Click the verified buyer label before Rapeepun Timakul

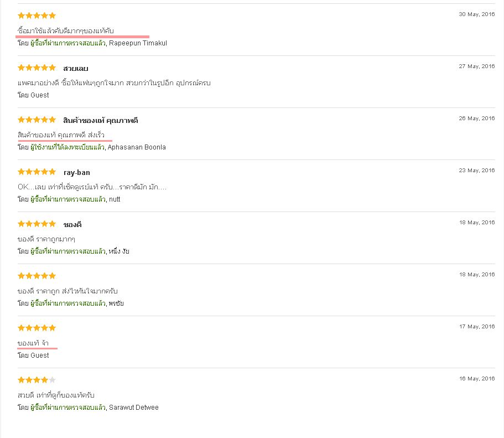pyautogui.click(x=67, y=43)
